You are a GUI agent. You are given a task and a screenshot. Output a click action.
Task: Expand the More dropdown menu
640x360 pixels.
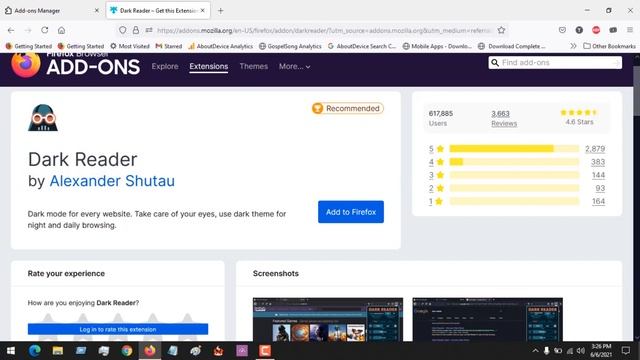coord(294,66)
